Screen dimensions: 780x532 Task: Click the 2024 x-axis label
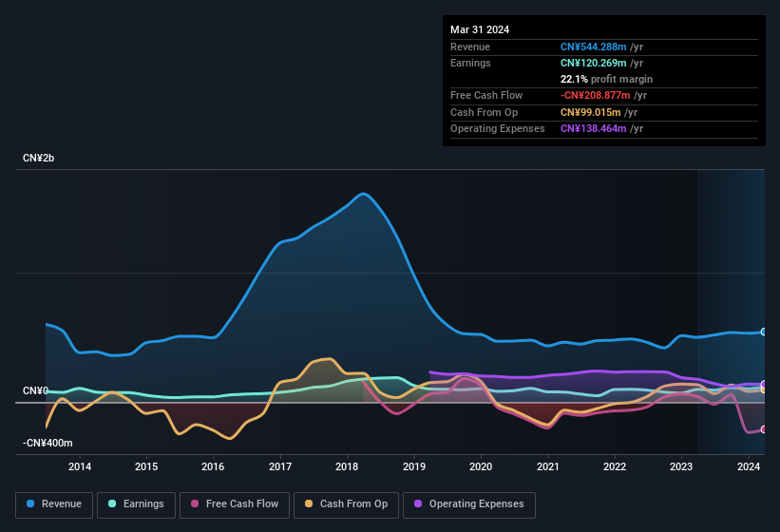(749, 466)
